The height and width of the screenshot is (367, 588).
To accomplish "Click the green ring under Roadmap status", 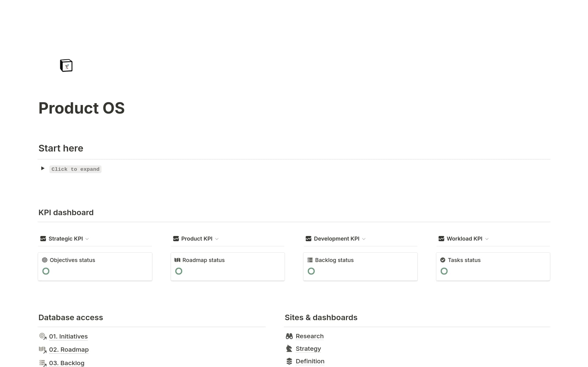I will pyautogui.click(x=179, y=271).
